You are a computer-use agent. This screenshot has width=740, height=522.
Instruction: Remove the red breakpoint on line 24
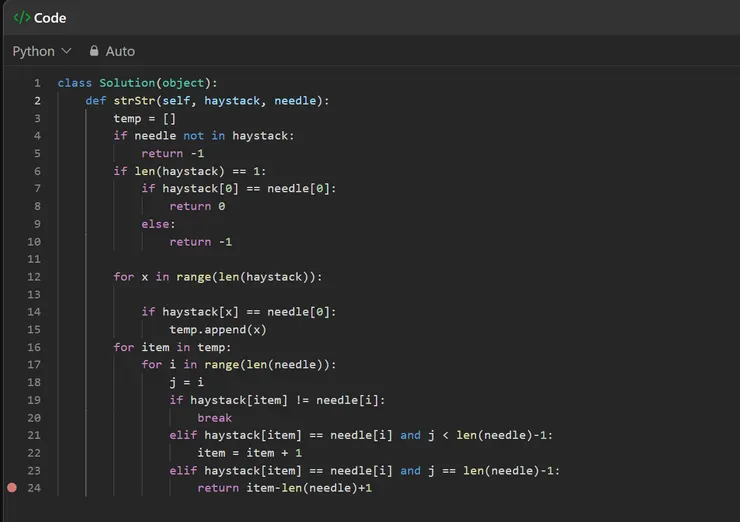coord(12,488)
